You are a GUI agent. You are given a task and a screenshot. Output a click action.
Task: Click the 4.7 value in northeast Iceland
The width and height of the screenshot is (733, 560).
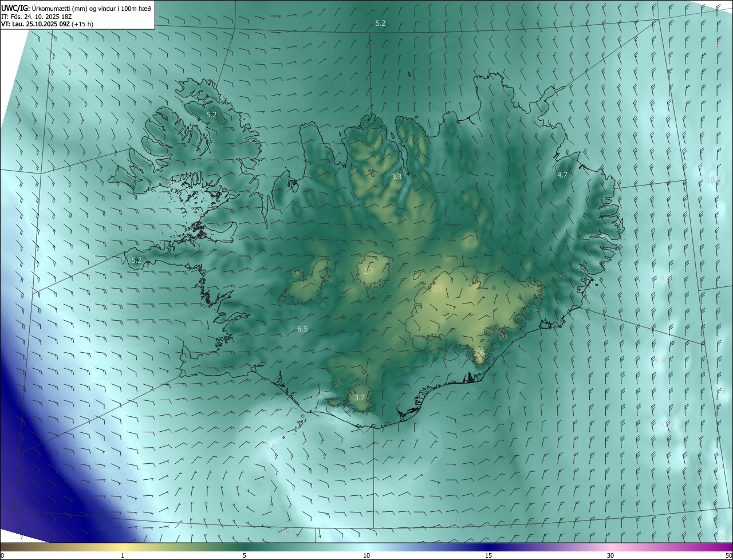[x=562, y=175]
